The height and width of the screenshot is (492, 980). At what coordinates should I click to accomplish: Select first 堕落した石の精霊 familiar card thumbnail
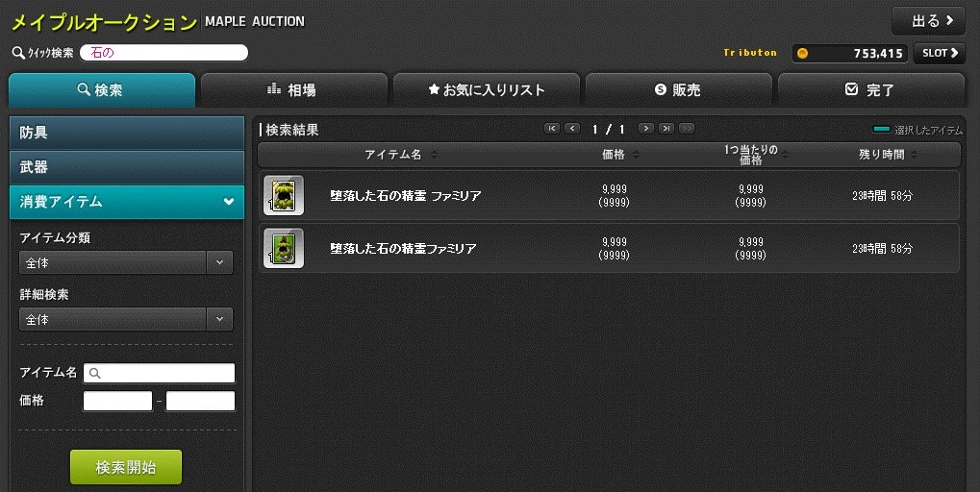click(x=284, y=195)
